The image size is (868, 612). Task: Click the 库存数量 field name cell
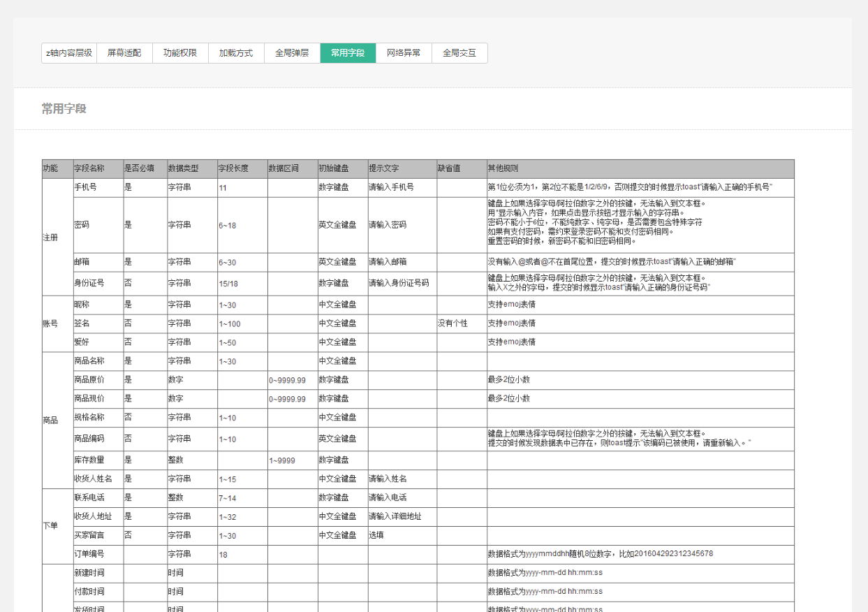point(98,460)
